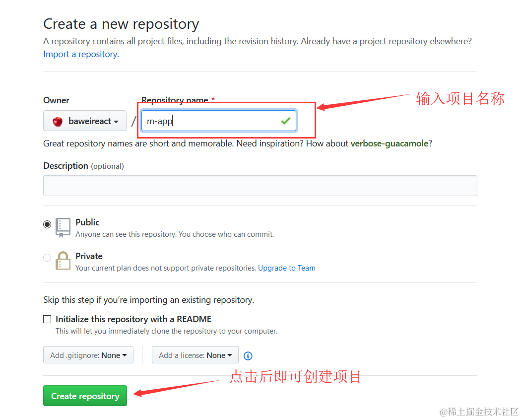Click the Initialize with README label text
The width and height of the screenshot is (522, 420).
(x=133, y=319)
